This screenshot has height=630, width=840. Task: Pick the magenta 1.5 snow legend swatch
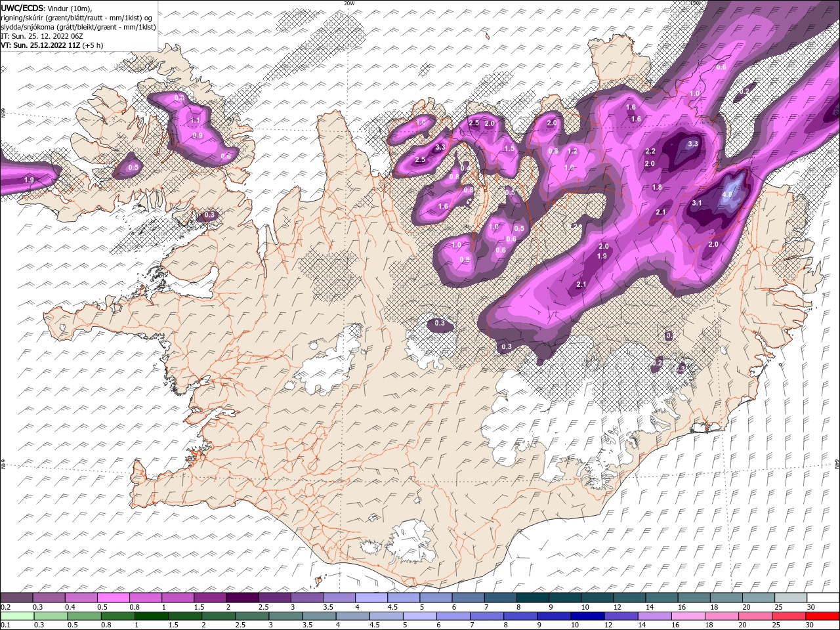[x=209, y=598]
